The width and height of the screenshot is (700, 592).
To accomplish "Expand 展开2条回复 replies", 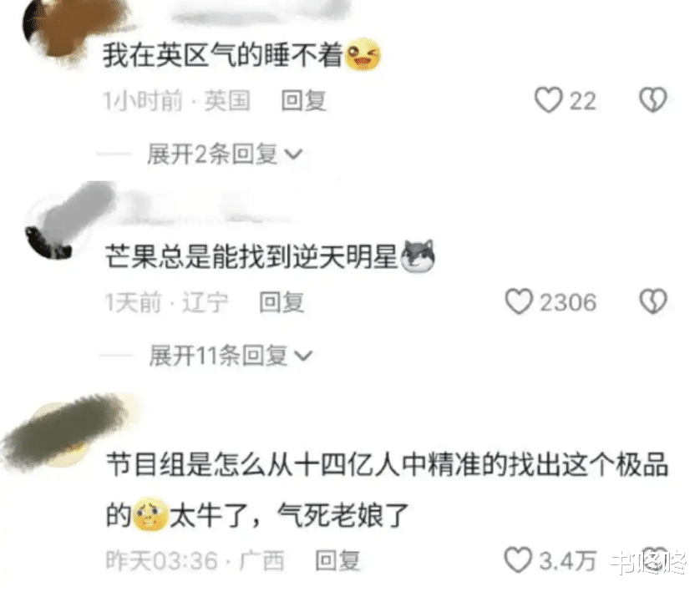I will [224, 154].
